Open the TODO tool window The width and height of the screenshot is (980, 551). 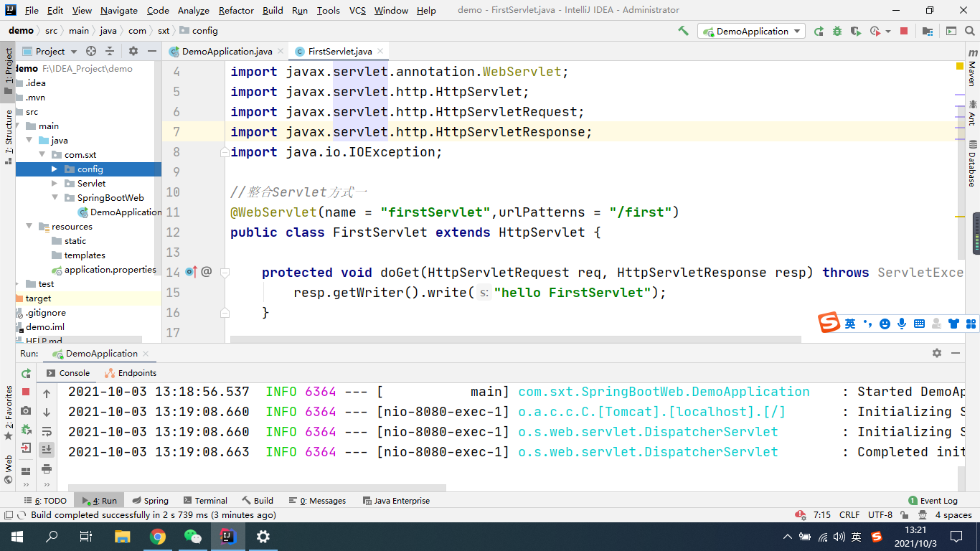click(x=45, y=501)
